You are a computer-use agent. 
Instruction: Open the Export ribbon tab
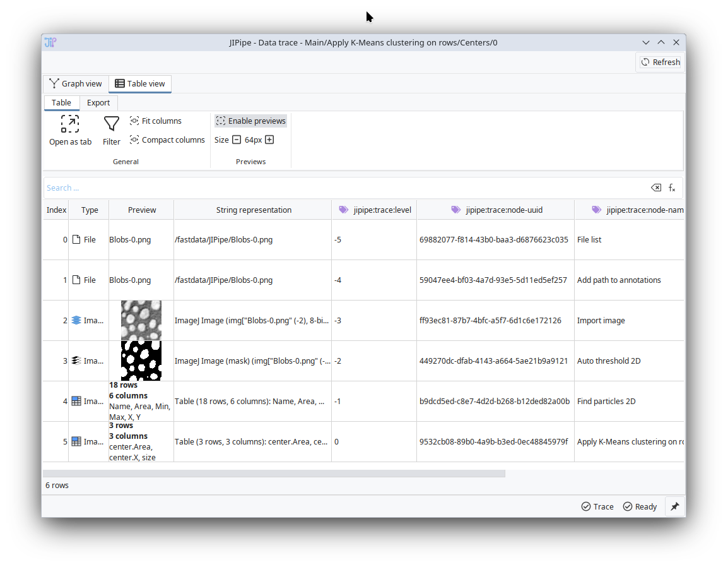point(98,102)
